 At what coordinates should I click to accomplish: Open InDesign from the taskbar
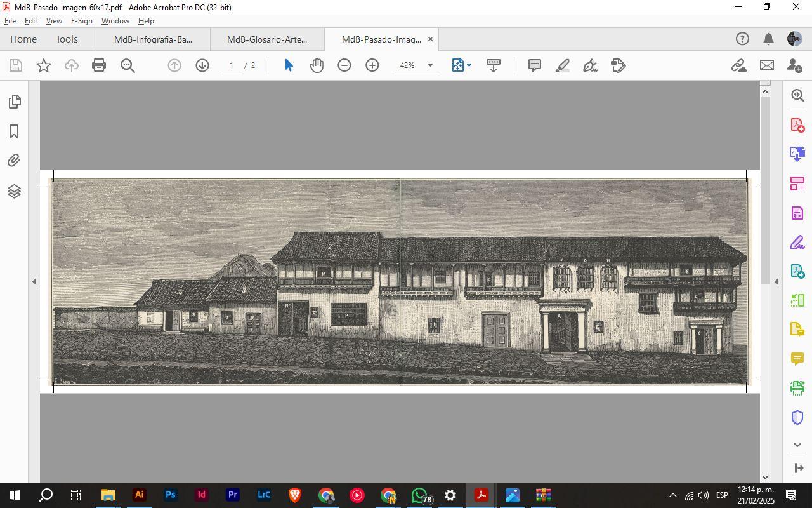(201, 495)
